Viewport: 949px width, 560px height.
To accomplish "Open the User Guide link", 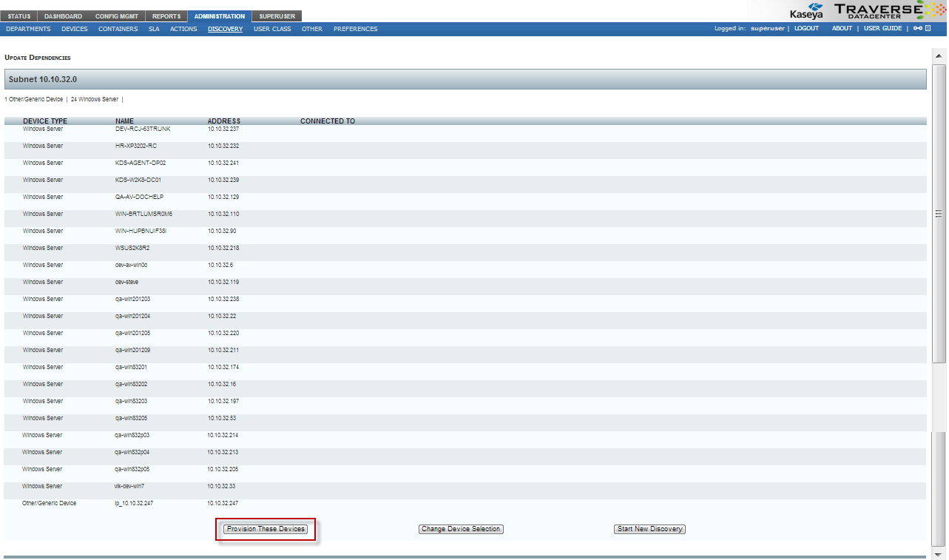I will coord(882,29).
